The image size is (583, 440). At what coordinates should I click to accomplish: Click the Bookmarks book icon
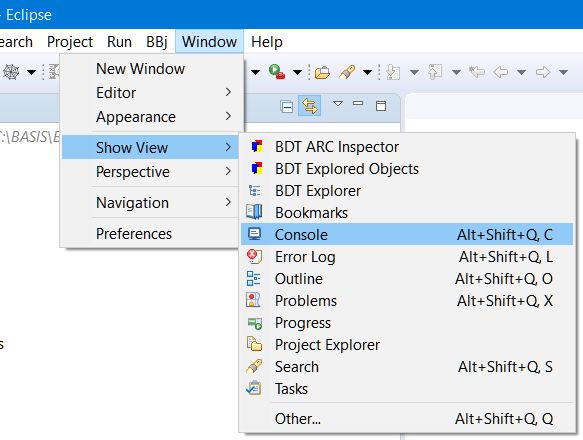[x=254, y=212]
